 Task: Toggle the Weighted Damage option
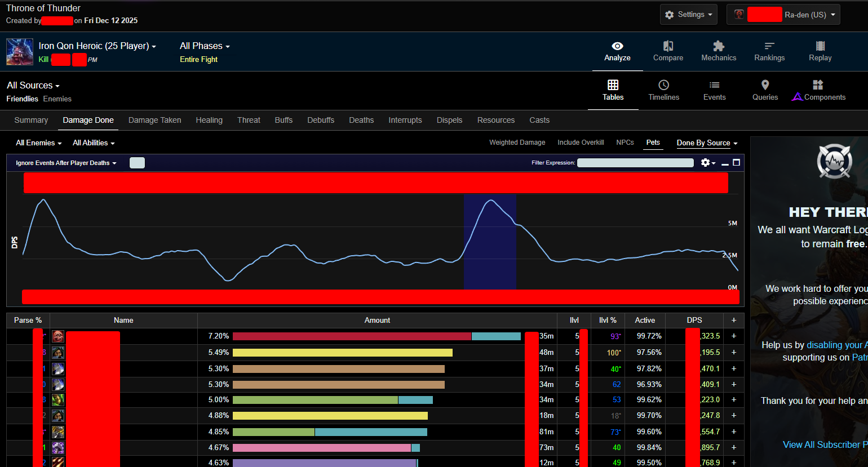(517, 143)
